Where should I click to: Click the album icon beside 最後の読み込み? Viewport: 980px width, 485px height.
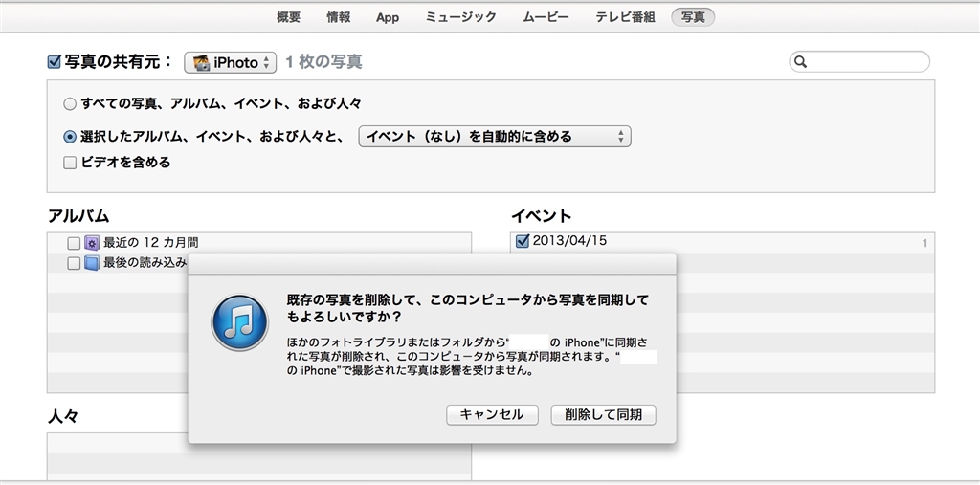pos(92,263)
